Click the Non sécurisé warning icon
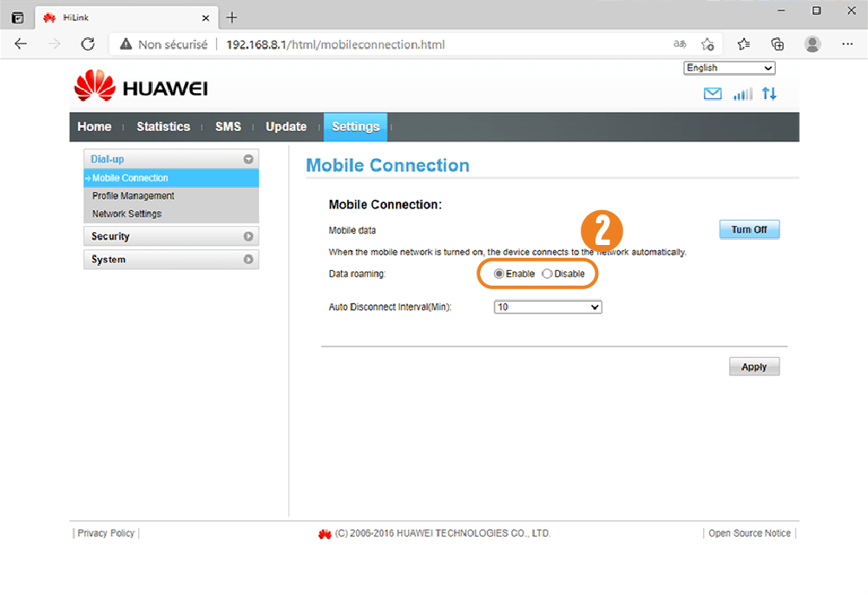This screenshot has width=868, height=602. (x=126, y=44)
